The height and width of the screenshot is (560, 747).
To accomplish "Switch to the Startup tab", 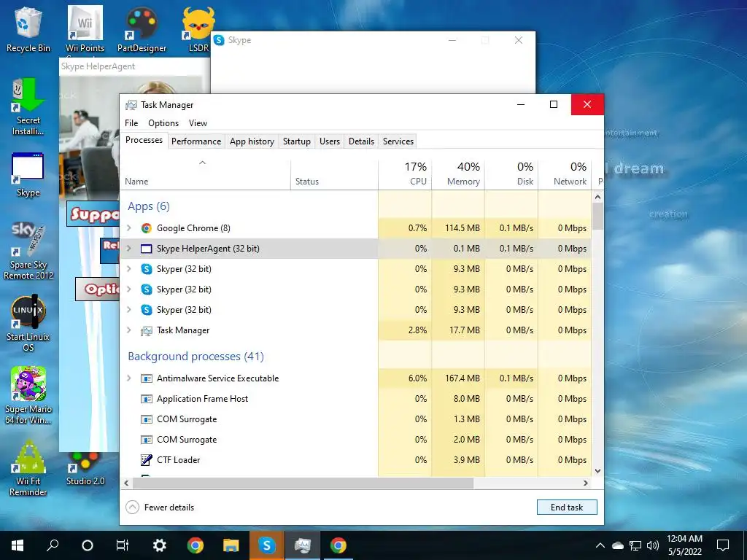I will point(297,141).
